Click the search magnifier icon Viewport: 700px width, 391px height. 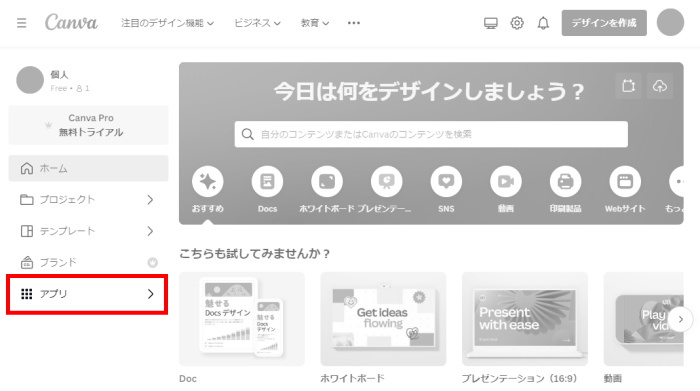click(248, 134)
